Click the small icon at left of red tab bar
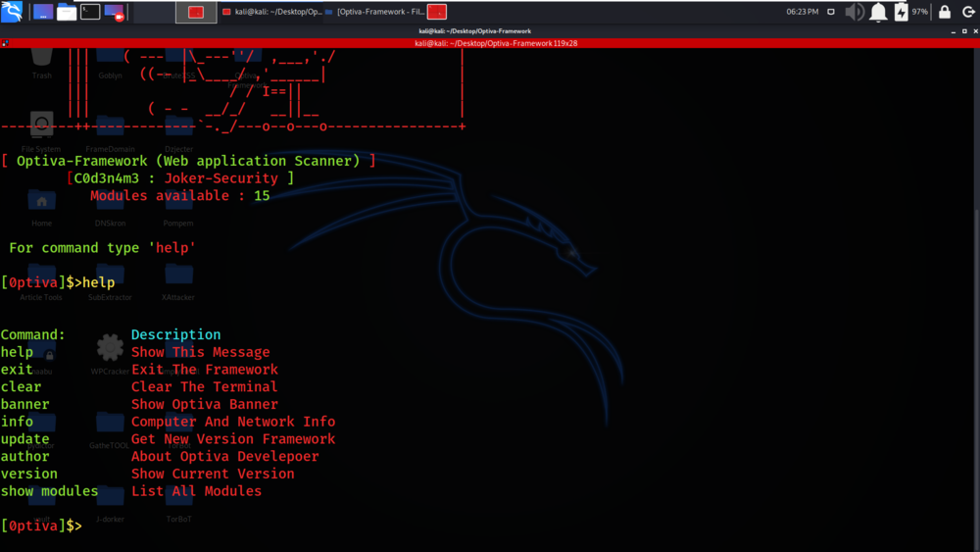 5,43
